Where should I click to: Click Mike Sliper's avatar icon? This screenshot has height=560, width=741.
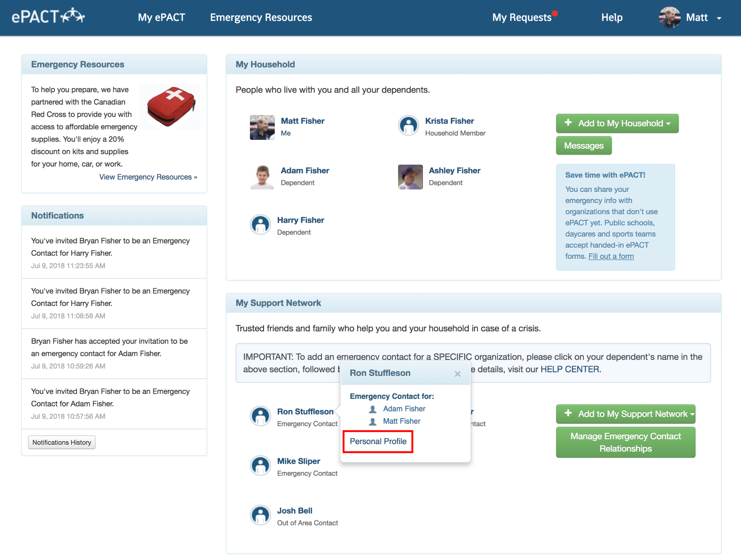[x=260, y=466]
